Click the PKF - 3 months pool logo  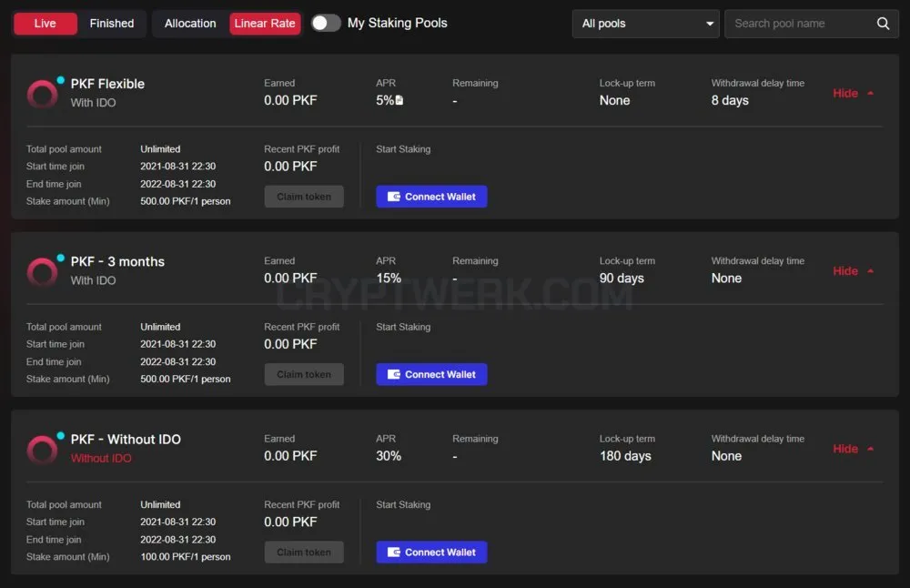tap(42, 271)
